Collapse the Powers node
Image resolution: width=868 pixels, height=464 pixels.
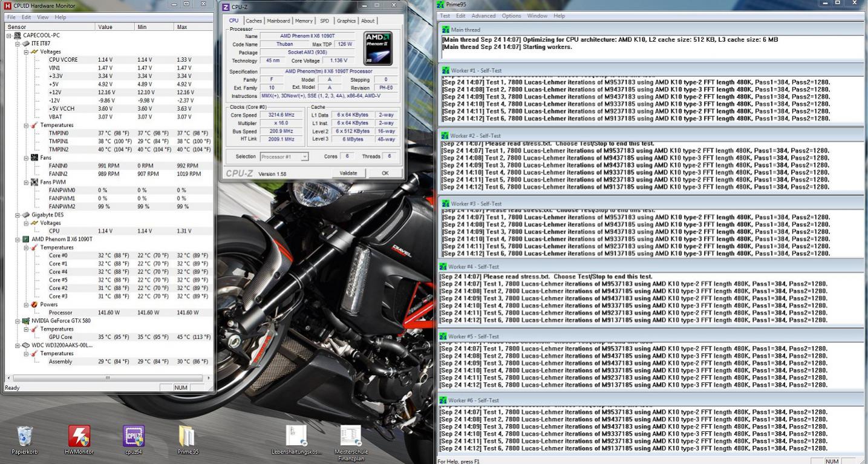pyautogui.click(x=27, y=304)
